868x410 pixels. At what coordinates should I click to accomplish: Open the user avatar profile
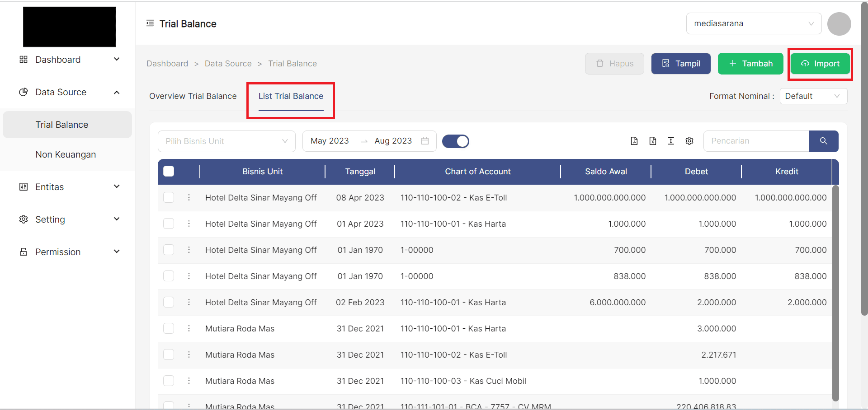click(839, 24)
